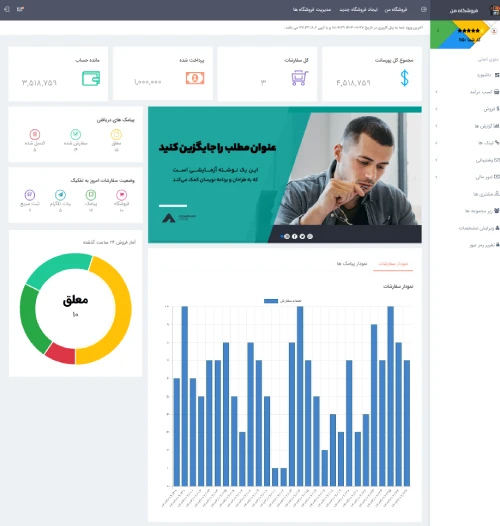Viewport: 500px width, 526px height.
Task: Click the فروشگاه من navbar link
Action: (396, 9)
